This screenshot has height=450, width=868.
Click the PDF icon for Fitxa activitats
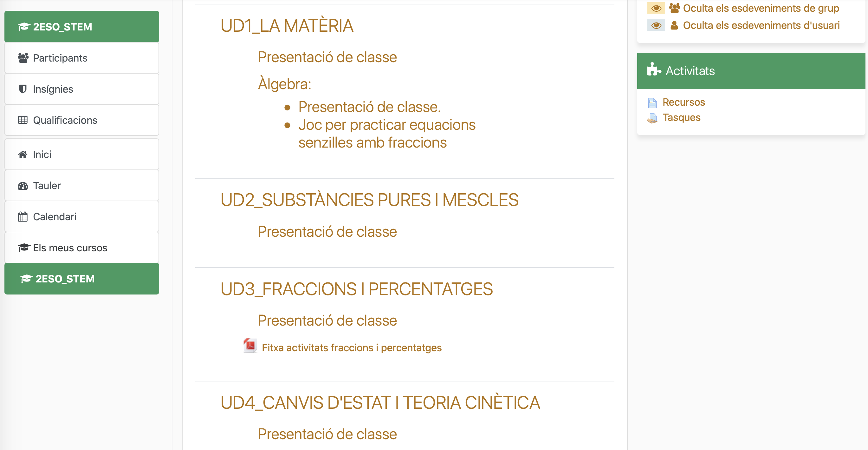coord(250,346)
